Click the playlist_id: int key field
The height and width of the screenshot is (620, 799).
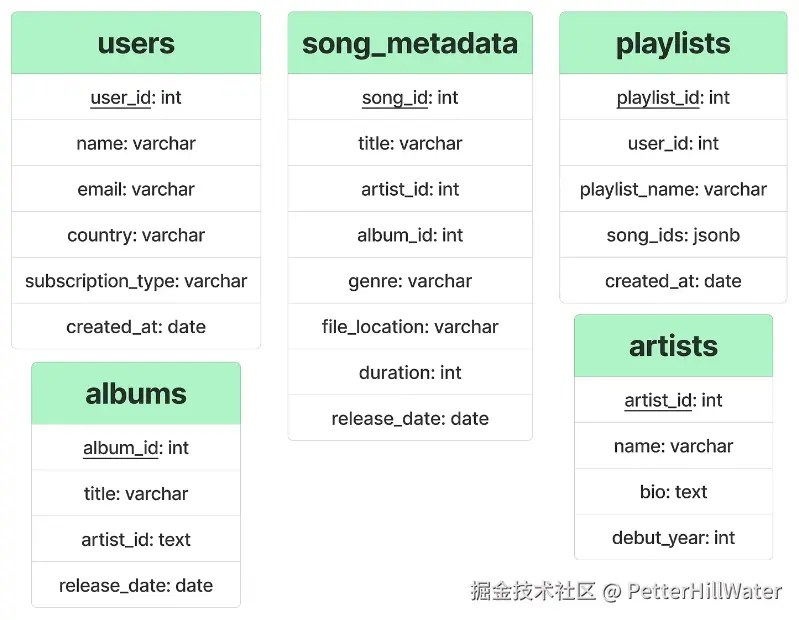pos(673,97)
